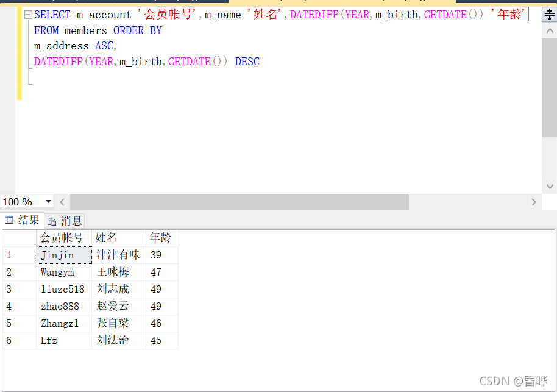Select row header 1 in results

[x=19, y=255]
